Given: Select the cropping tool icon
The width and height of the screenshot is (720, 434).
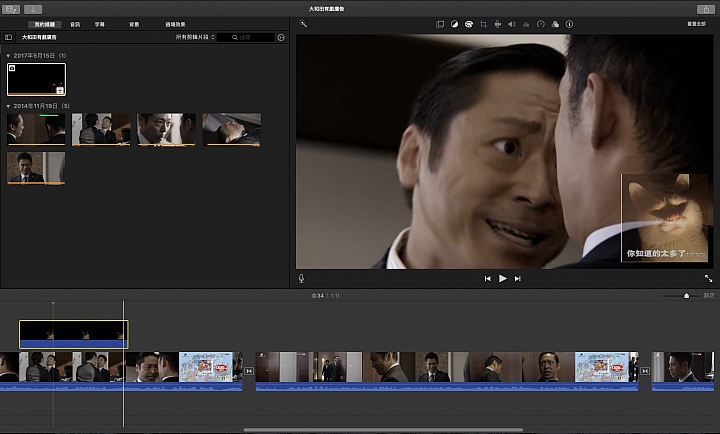Looking at the screenshot, I should click(483, 24).
